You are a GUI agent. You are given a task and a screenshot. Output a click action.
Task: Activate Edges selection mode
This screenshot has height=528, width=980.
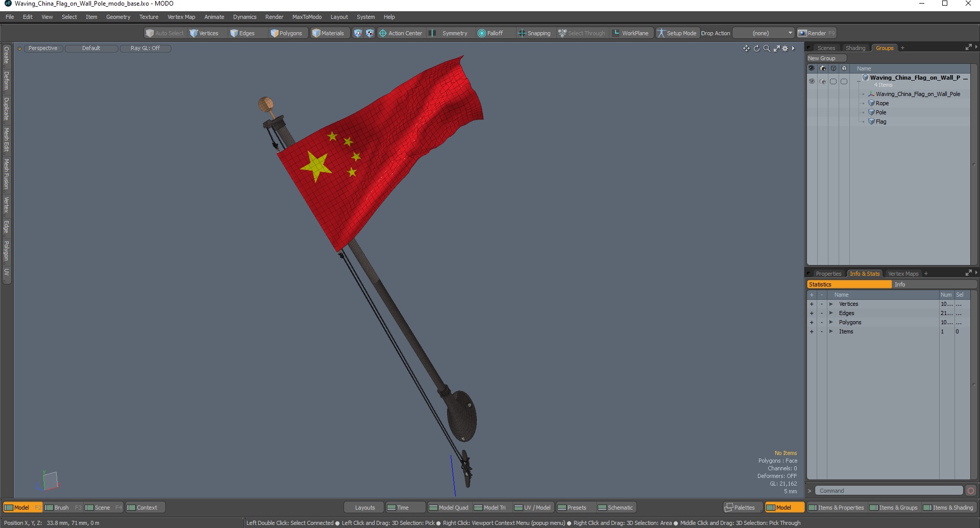[x=242, y=33]
